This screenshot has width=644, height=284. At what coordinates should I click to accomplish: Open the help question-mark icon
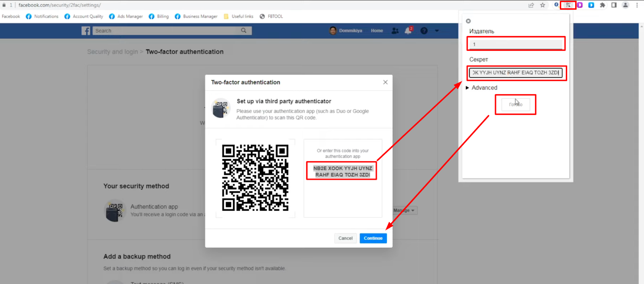pyautogui.click(x=424, y=31)
